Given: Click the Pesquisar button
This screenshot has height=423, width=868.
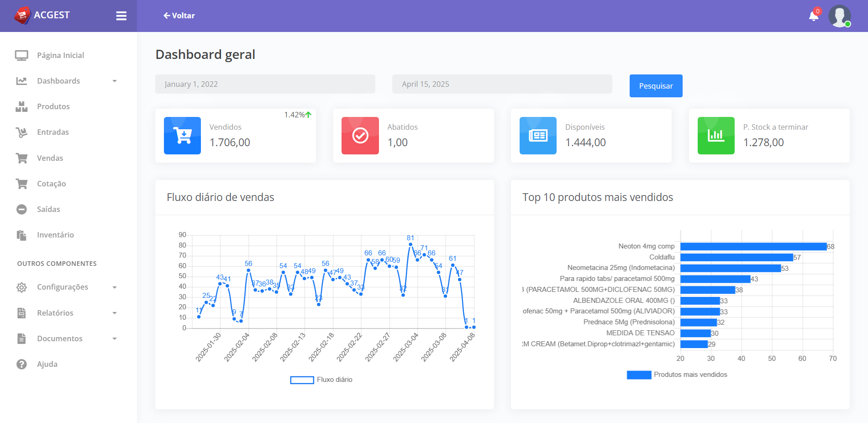Looking at the screenshot, I should (x=656, y=85).
